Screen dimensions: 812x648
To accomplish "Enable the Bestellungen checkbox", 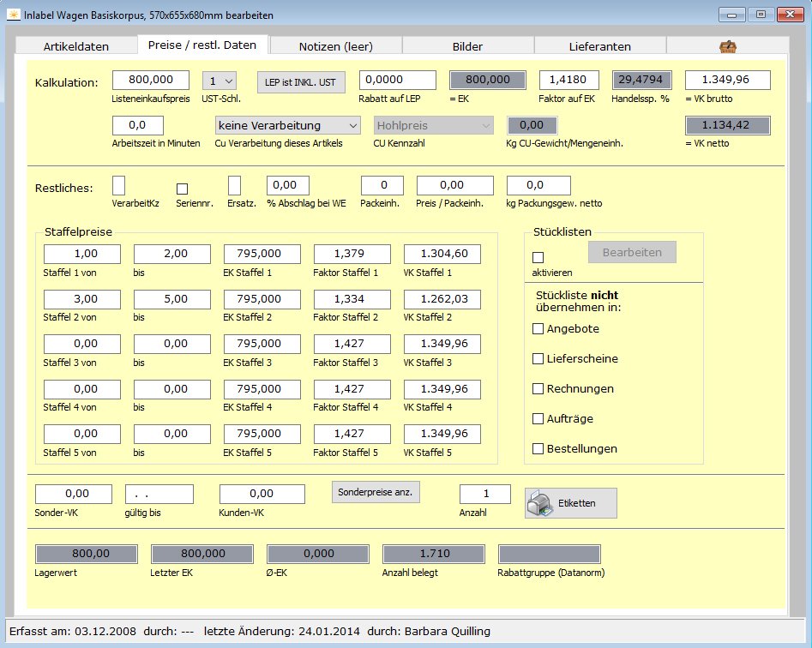I will coord(538,448).
